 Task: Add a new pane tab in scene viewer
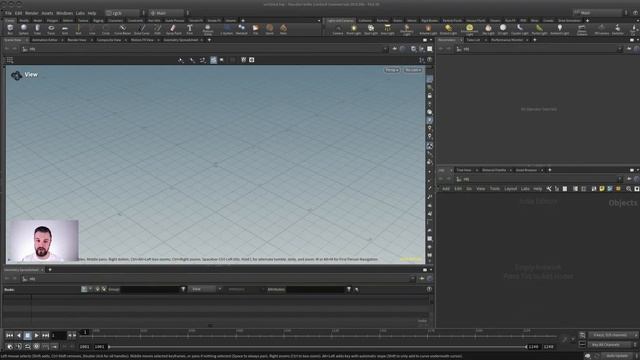click(x=209, y=40)
